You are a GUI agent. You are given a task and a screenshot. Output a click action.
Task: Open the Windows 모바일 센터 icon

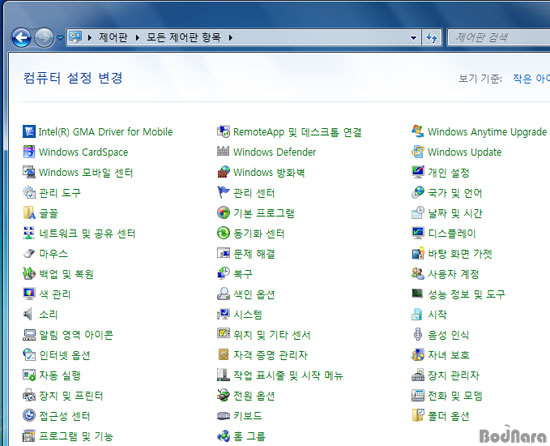tap(29, 172)
